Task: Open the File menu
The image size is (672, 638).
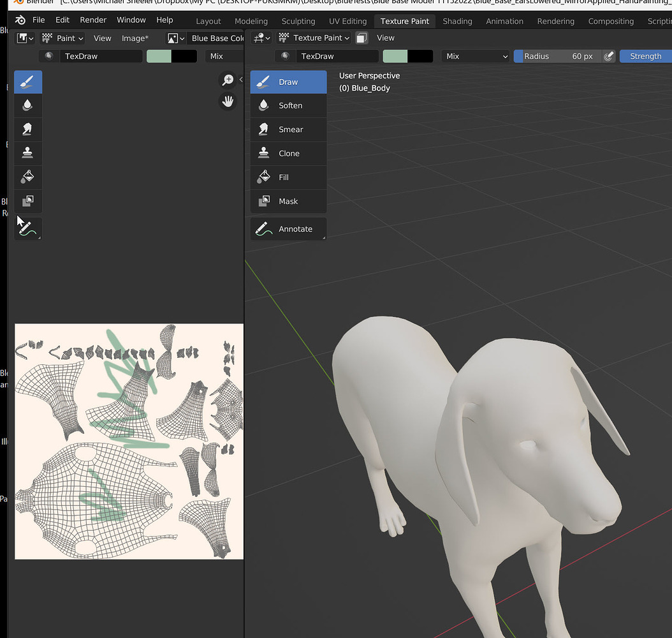Action: pyautogui.click(x=38, y=20)
